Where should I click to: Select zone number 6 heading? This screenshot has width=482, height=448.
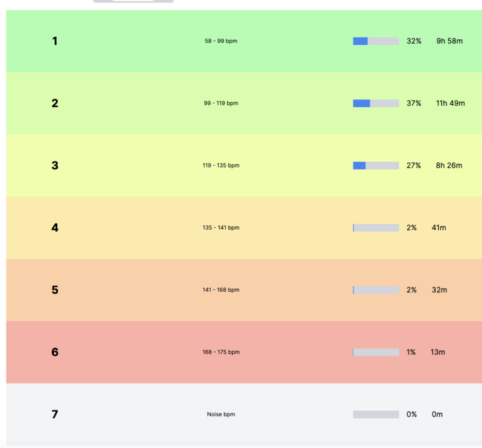55,352
